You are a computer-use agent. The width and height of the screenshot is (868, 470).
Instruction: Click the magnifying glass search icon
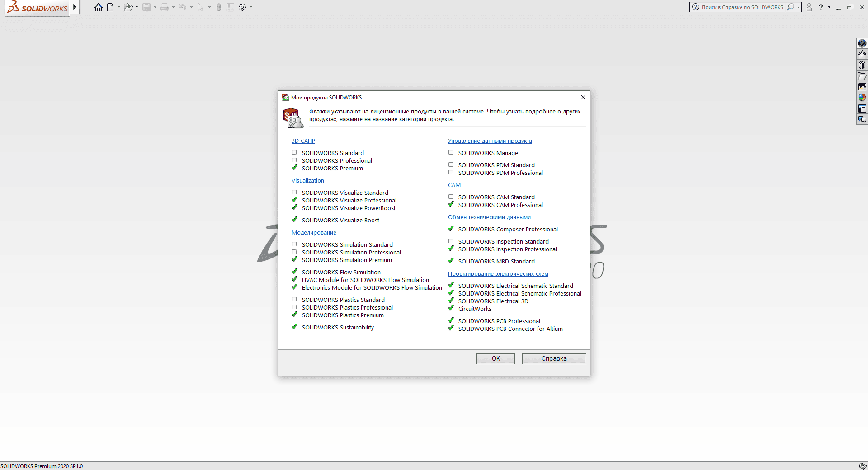click(x=791, y=7)
